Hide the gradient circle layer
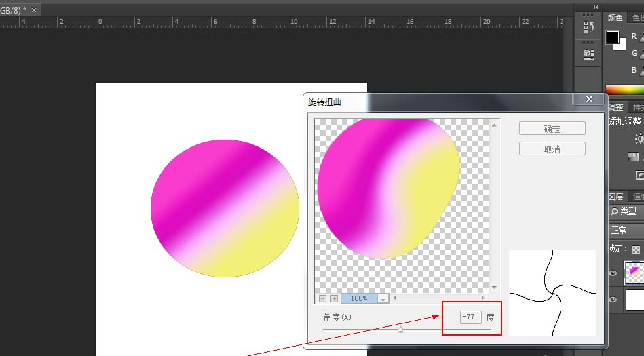Viewport: 644px width, 356px height. coord(613,273)
